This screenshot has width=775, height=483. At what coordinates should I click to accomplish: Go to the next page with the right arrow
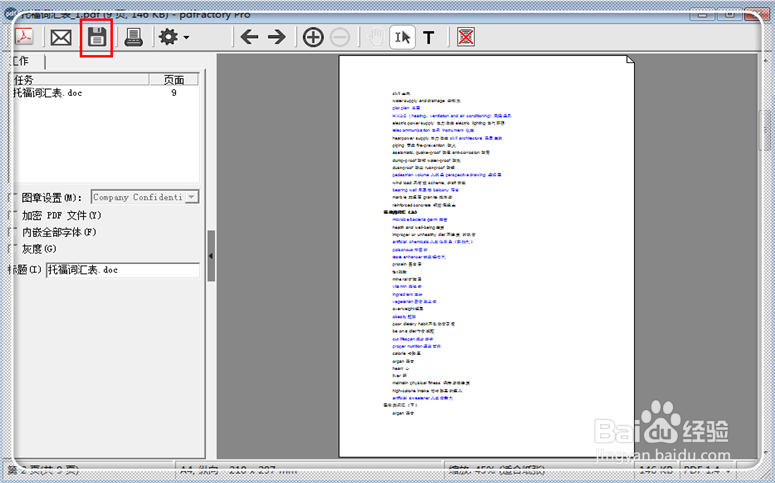pyautogui.click(x=277, y=37)
